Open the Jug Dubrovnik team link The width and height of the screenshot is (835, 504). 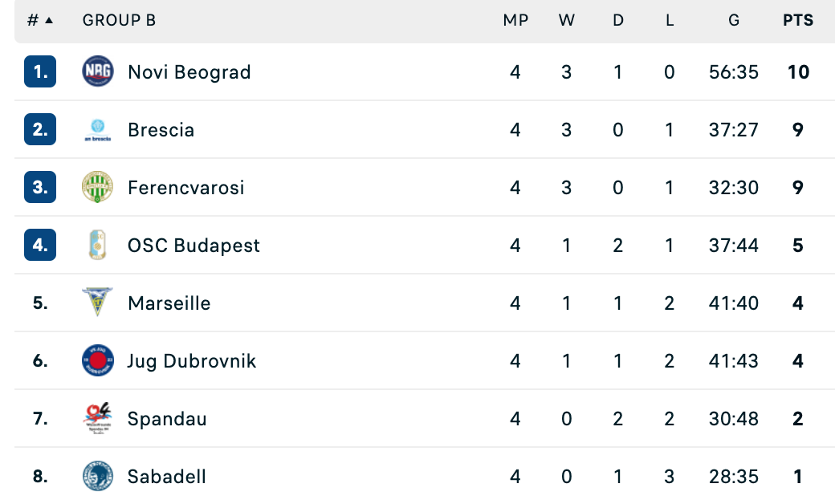click(x=192, y=361)
